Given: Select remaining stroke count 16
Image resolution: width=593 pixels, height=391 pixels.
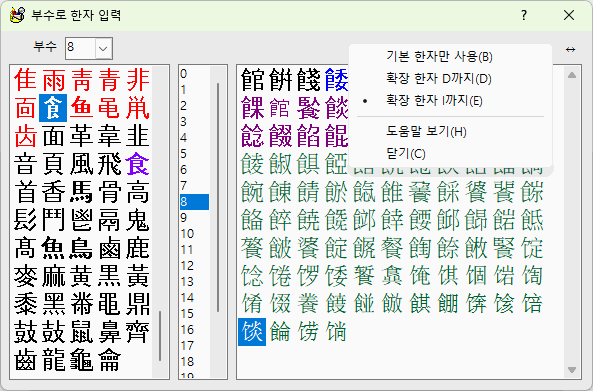Looking at the screenshot, I should click(x=194, y=330).
